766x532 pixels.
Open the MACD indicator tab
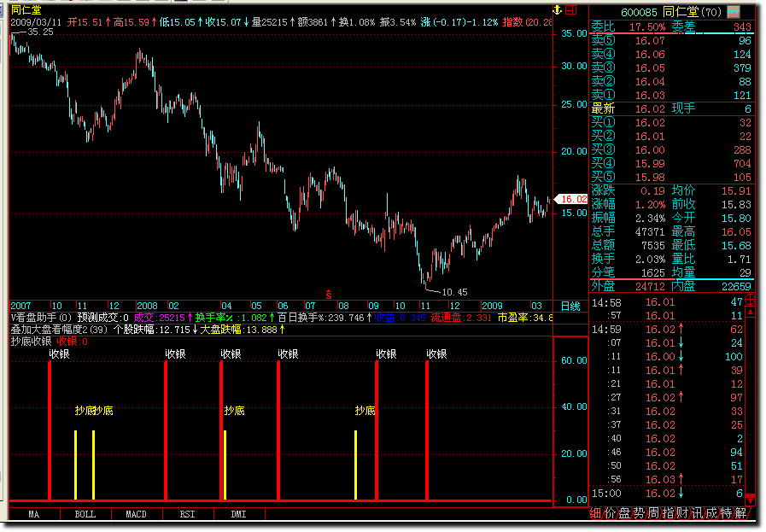tap(137, 514)
